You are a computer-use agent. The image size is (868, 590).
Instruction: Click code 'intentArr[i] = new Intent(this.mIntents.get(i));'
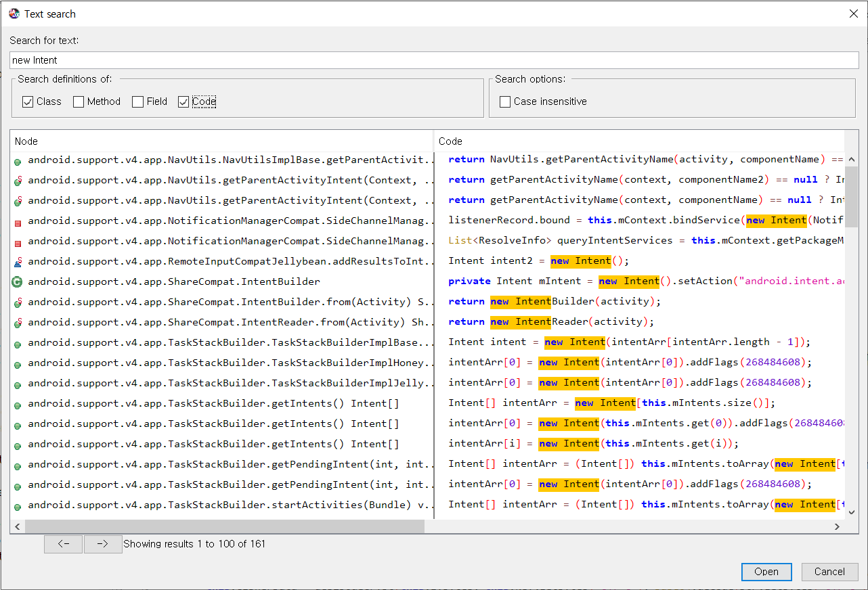[x=594, y=444]
